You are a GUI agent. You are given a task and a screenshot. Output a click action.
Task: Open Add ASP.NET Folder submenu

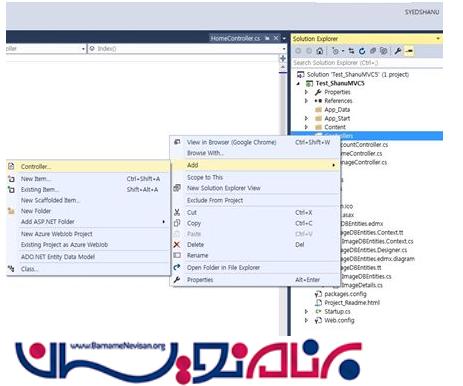click(x=88, y=222)
